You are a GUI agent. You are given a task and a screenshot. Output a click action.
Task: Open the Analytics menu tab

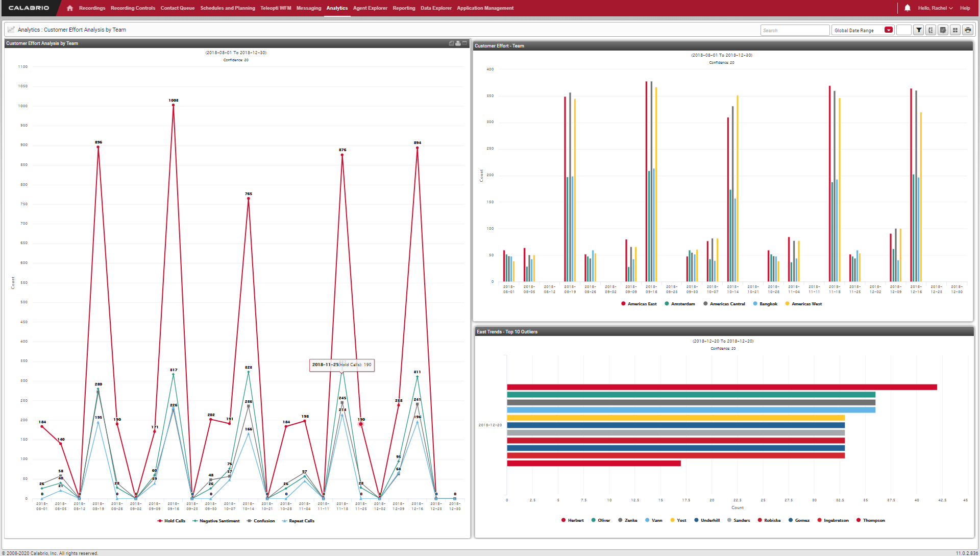337,8
